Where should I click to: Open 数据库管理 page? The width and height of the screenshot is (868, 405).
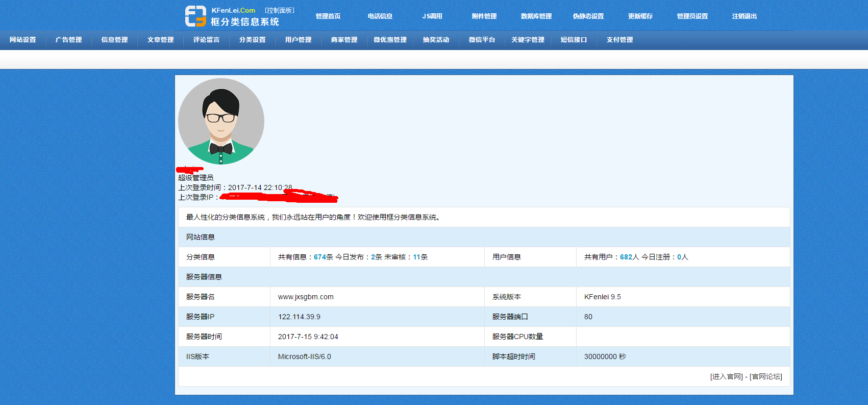pyautogui.click(x=536, y=16)
